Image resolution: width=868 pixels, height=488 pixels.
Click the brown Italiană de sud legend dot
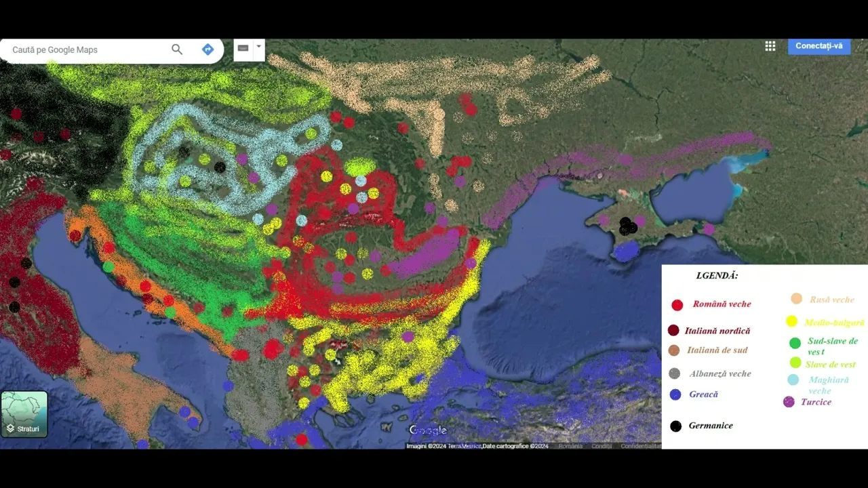click(673, 350)
